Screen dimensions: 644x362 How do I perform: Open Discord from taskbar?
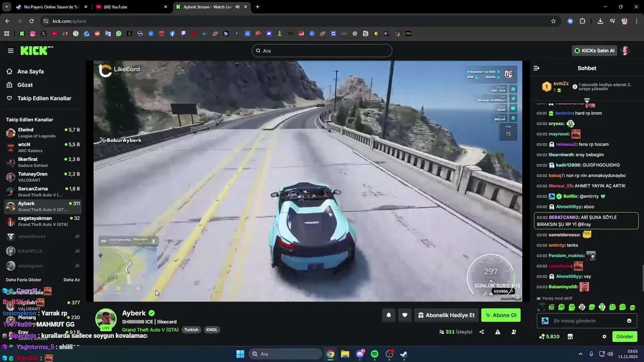coord(360,354)
